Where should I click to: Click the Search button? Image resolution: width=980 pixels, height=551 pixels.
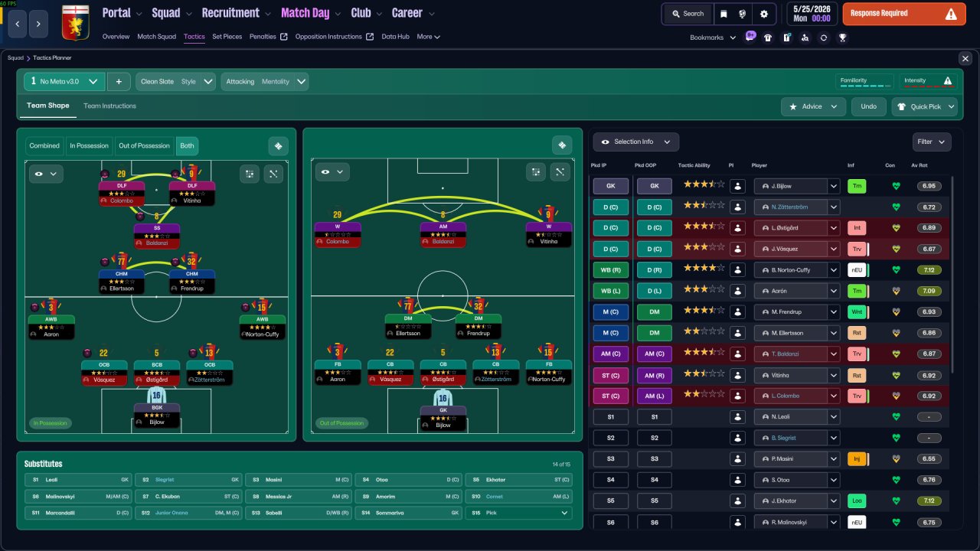click(x=687, y=13)
